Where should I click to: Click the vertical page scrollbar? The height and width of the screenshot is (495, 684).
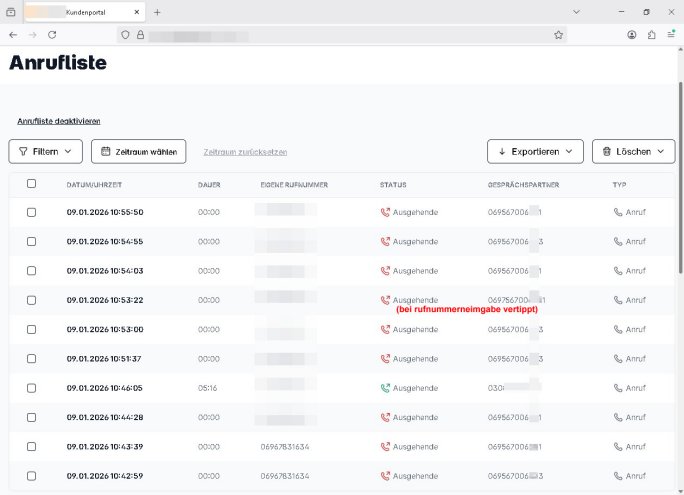[x=679, y=200]
